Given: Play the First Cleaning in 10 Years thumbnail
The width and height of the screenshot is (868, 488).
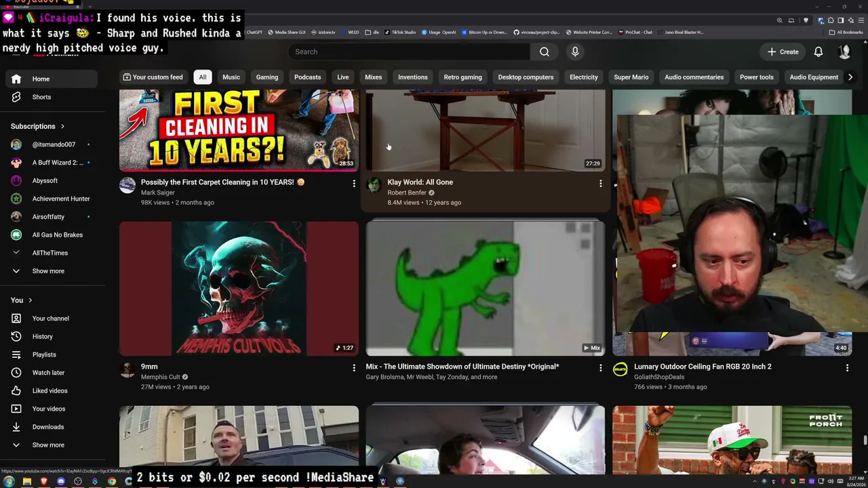Looking at the screenshot, I should (x=239, y=129).
